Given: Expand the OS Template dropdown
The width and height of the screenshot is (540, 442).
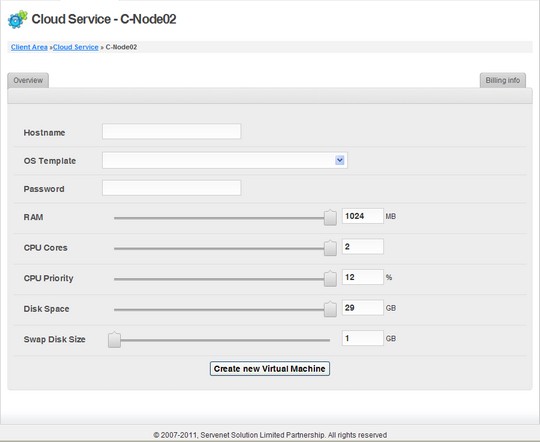Looking at the screenshot, I should (x=225, y=160).
